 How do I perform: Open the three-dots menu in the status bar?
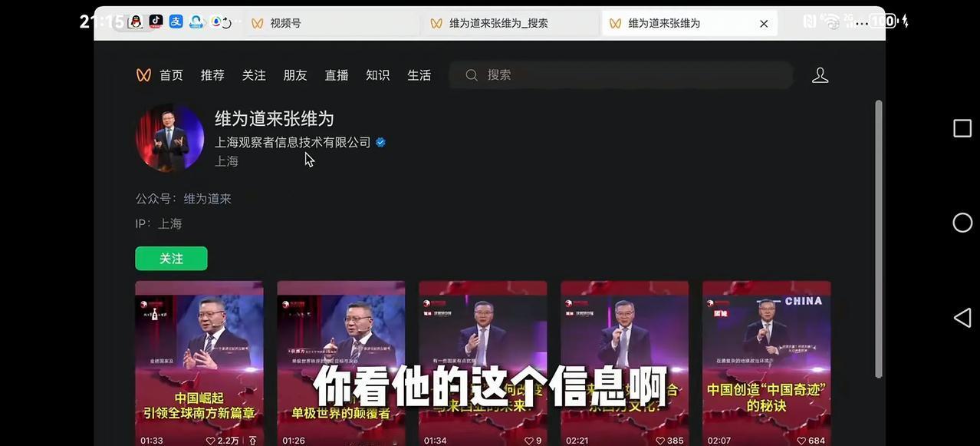[861, 22]
